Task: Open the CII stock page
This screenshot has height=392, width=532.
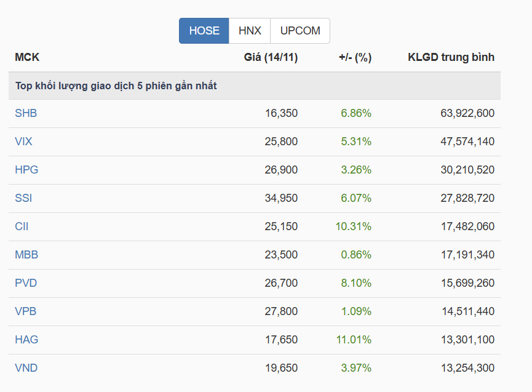Action: (x=22, y=226)
